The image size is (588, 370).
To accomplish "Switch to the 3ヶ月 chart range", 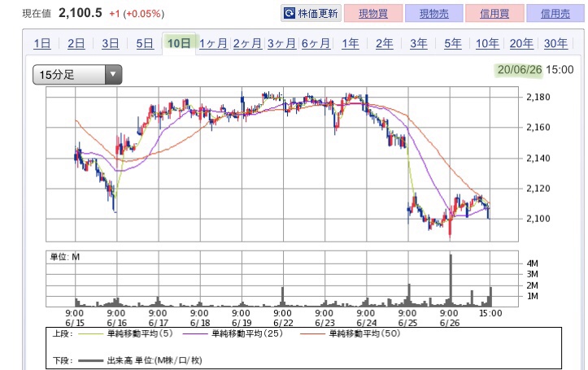I will pyautogui.click(x=281, y=43).
